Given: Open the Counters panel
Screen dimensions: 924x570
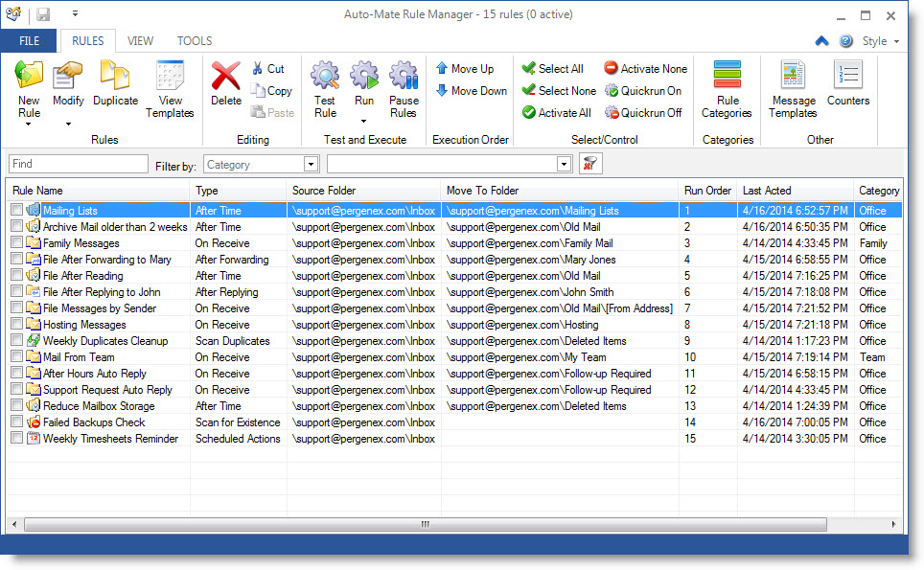Looking at the screenshot, I should 850,86.
